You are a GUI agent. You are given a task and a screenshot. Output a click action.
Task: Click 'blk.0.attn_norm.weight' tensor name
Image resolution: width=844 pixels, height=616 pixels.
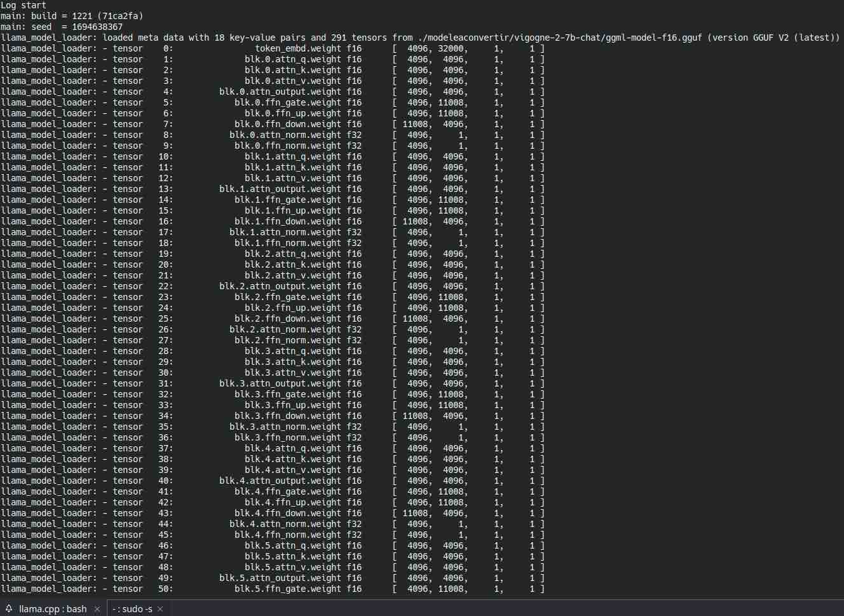[x=286, y=135]
